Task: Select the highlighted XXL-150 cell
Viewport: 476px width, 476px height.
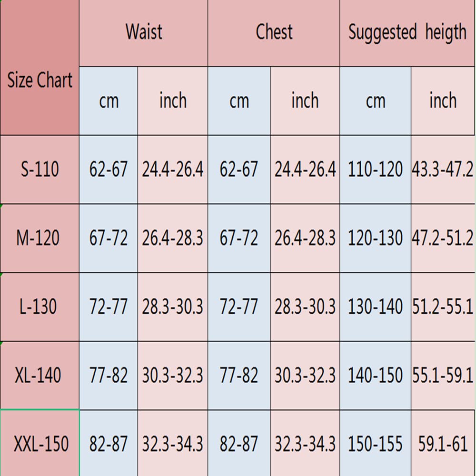Action: point(40,444)
